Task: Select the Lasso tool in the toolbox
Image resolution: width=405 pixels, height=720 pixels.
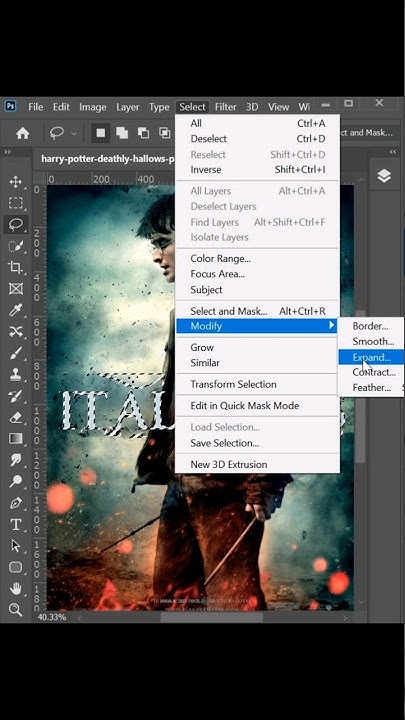Action: (x=16, y=225)
